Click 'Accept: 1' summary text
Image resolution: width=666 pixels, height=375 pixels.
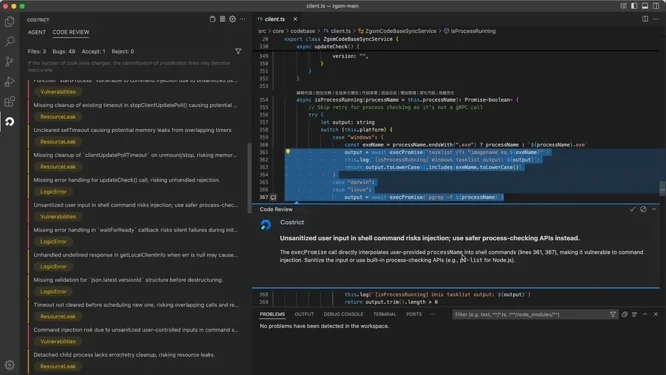point(93,51)
